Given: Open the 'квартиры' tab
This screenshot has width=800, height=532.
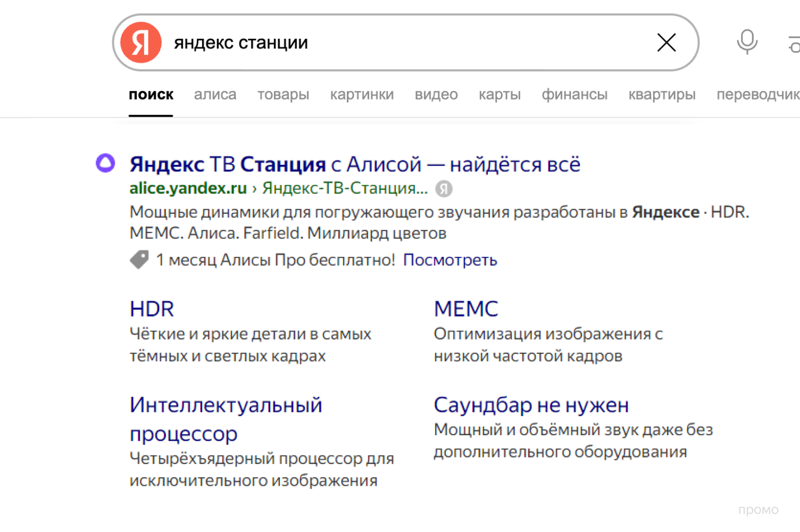Looking at the screenshot, I should pos(662,95).
